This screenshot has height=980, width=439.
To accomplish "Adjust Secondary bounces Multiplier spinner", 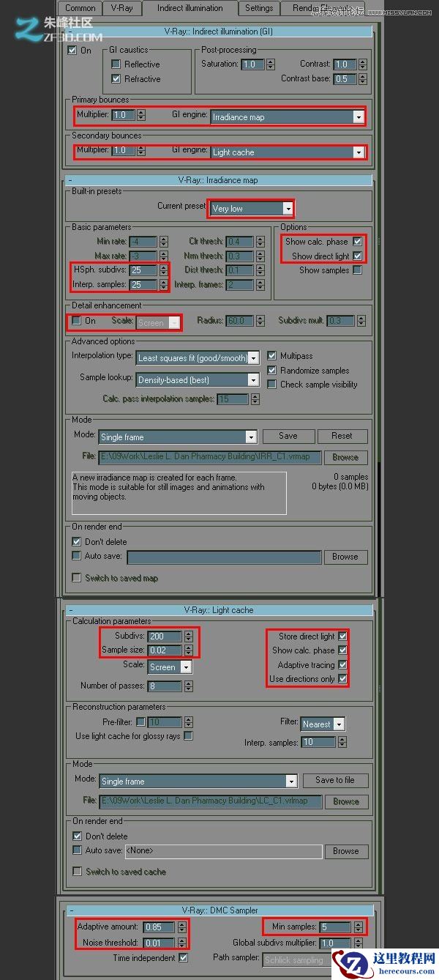I will coord(140,150).
